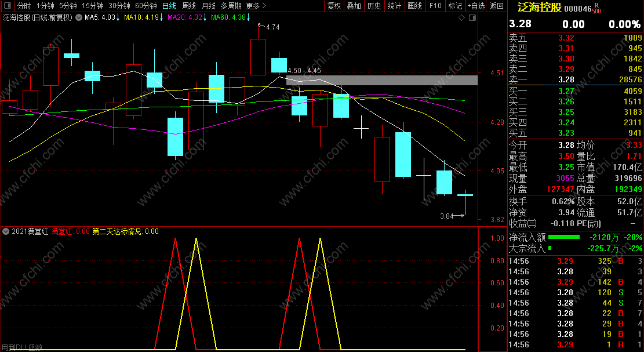Click the 4.74 high price marker
The width and height of the screenshot is (644, 352).
pyautogui.click(x=272, y=27)
